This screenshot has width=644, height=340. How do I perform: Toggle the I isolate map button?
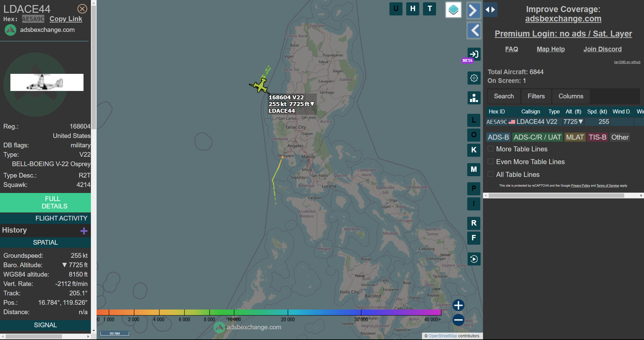[474, 203]
